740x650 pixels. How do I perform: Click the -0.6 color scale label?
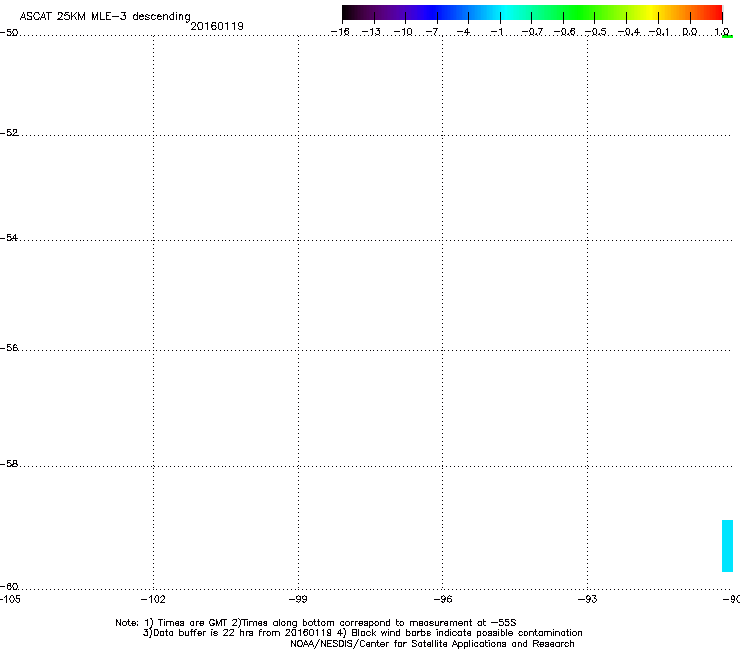click(564, 32)
